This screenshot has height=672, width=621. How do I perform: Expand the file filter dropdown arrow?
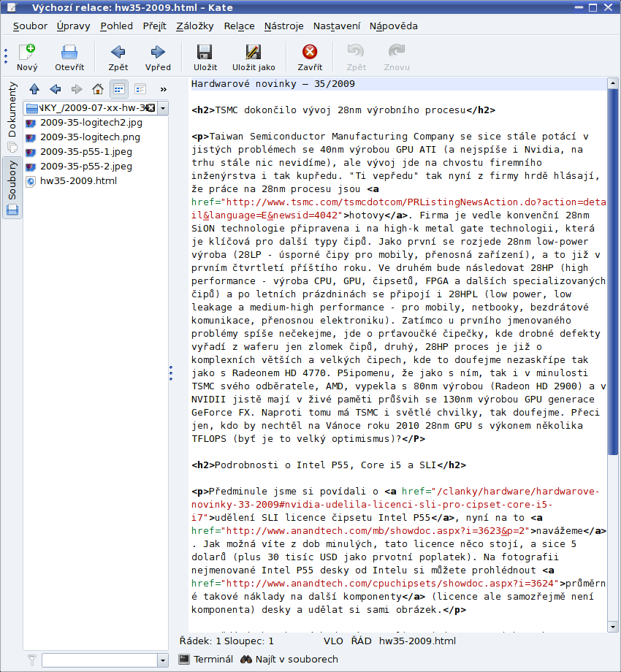pos(163,660)
